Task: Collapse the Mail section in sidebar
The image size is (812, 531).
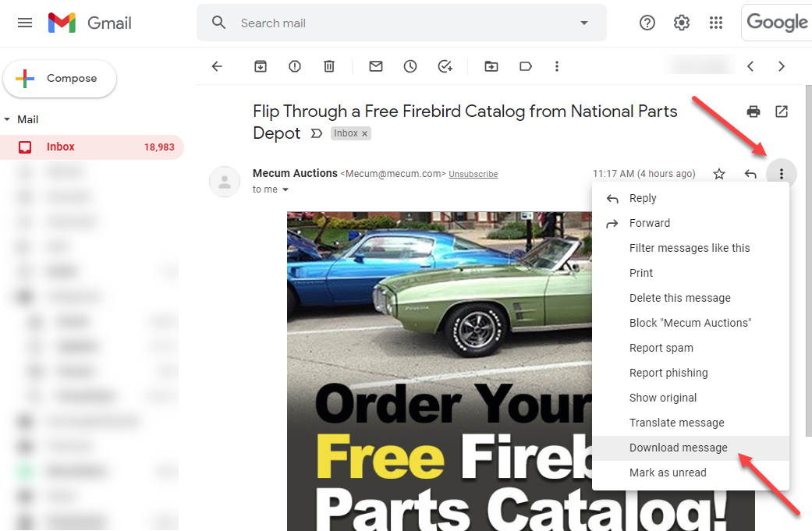Action: (8, 119)
